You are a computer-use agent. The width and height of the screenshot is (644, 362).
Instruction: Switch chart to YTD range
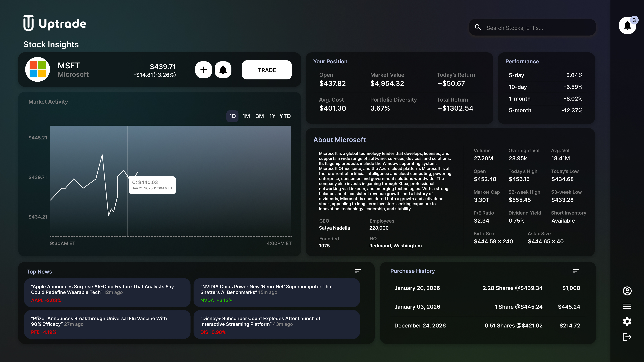(285, 116)
